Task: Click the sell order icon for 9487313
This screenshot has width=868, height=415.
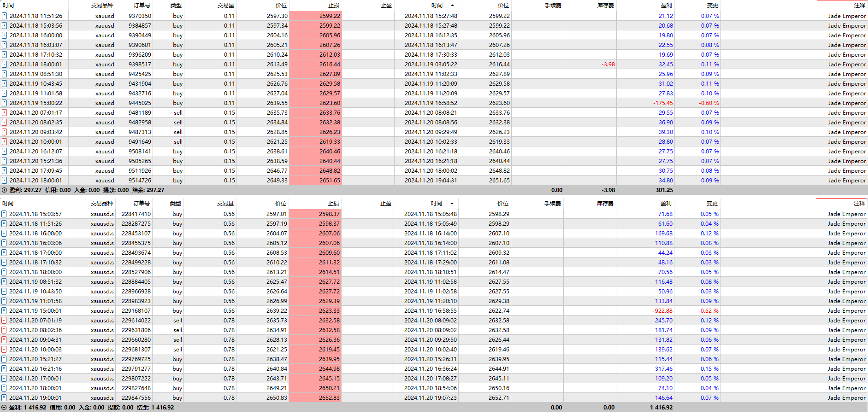Action: [x=4, y=132]
